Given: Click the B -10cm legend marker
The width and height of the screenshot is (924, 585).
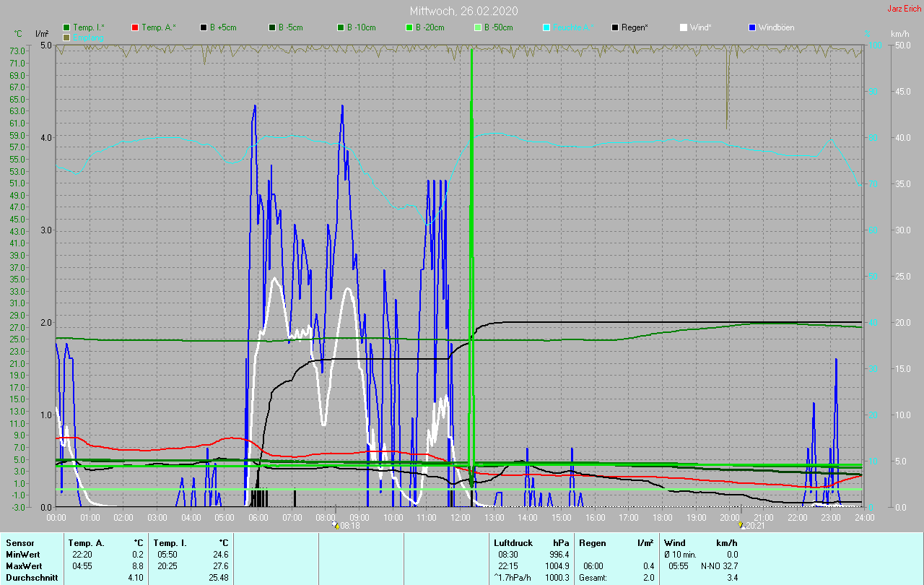Looking at the screenshot, I should click(341, 27).
